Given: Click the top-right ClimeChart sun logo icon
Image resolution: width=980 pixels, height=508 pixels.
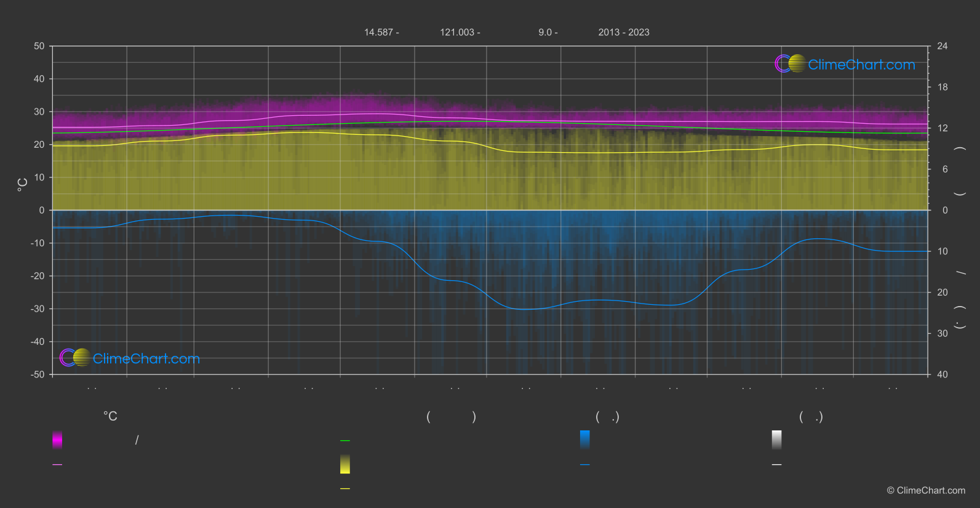Looking at the screenshot, I should [790, 64].
